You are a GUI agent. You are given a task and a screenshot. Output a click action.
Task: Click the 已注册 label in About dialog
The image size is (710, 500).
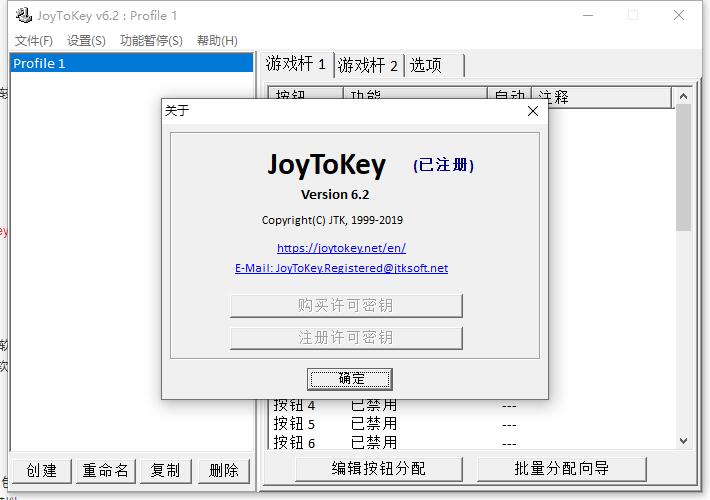click(x=443, y=165)
